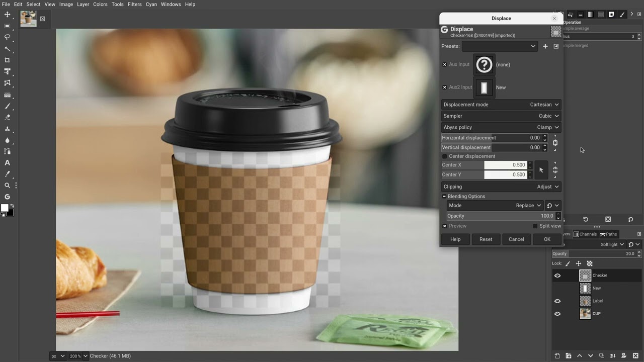Lower the selected layer one step
The width and height of the screenshot is (644, 362).
pos(590,355)
